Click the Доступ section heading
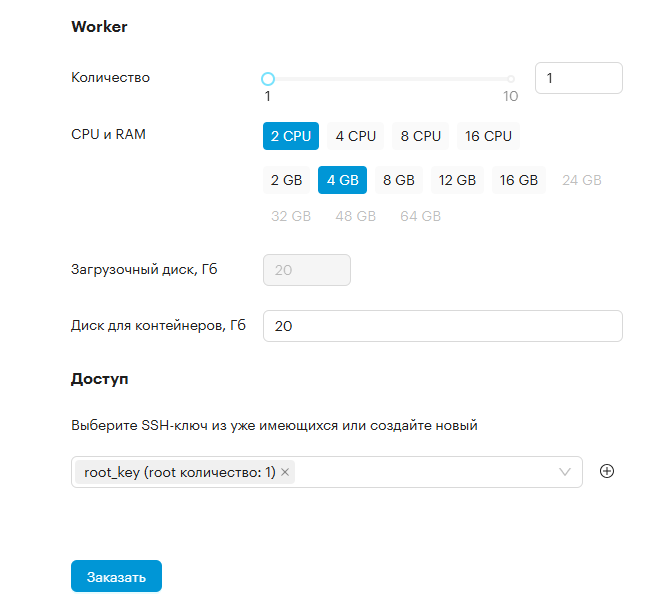The width and height of the screenshot is (646, 606). click(99, 379)
